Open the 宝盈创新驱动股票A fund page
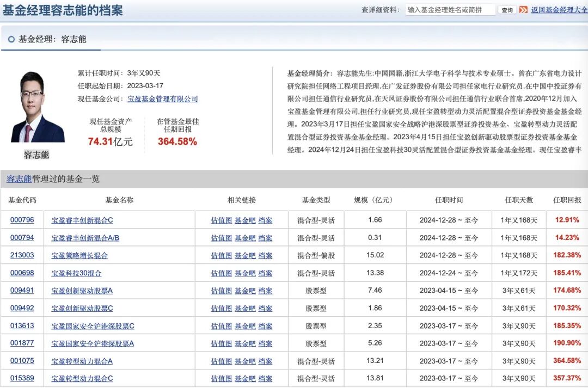The width and height of the screenshot is (588, 388). click(82, 291)
